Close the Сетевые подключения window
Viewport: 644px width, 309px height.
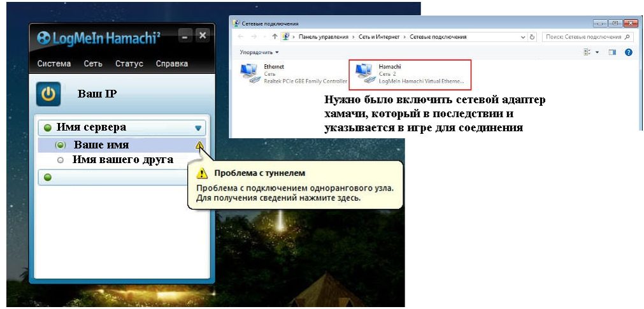point(631,24)
